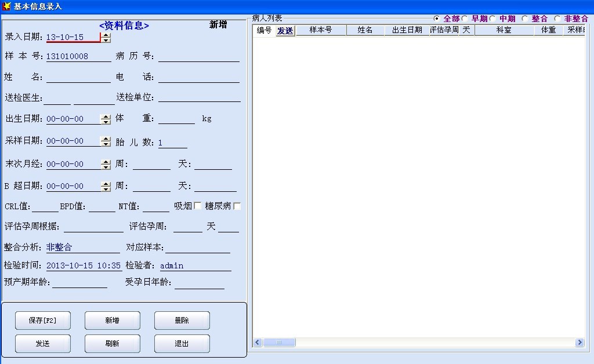Viewport: 594px width, 364px height.
Task: Click the 评估孕周根据 field
Action: click(93, 227)
